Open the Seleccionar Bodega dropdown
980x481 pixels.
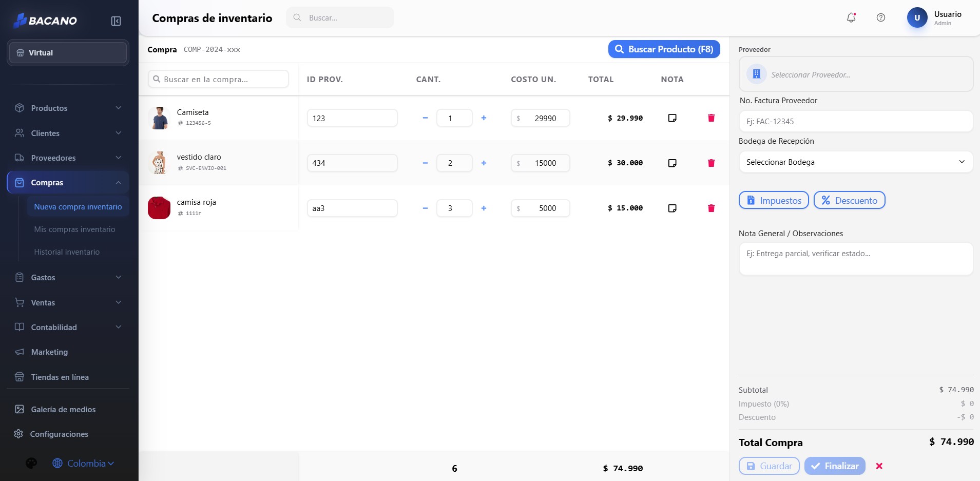click(x=856, y=162)
